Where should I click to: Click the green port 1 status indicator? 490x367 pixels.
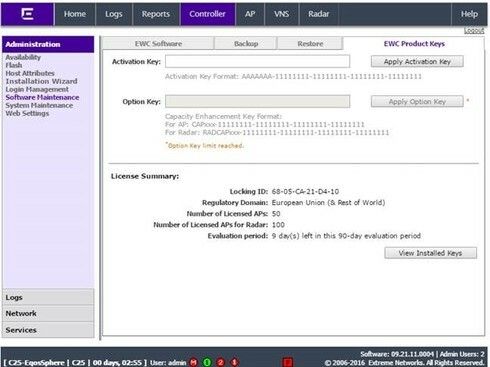[207, 362]
